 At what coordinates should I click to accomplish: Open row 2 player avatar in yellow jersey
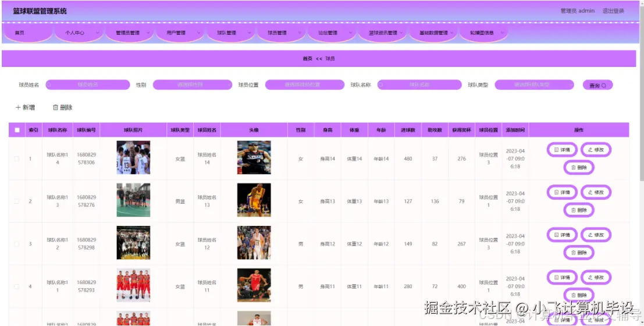coord(254,200)
